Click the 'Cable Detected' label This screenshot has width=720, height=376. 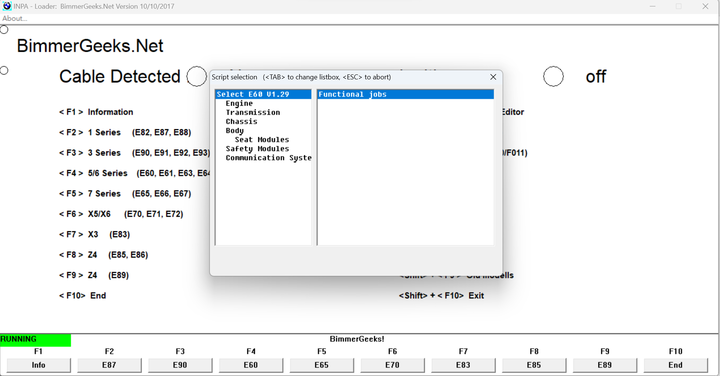[x=119, y=76]
